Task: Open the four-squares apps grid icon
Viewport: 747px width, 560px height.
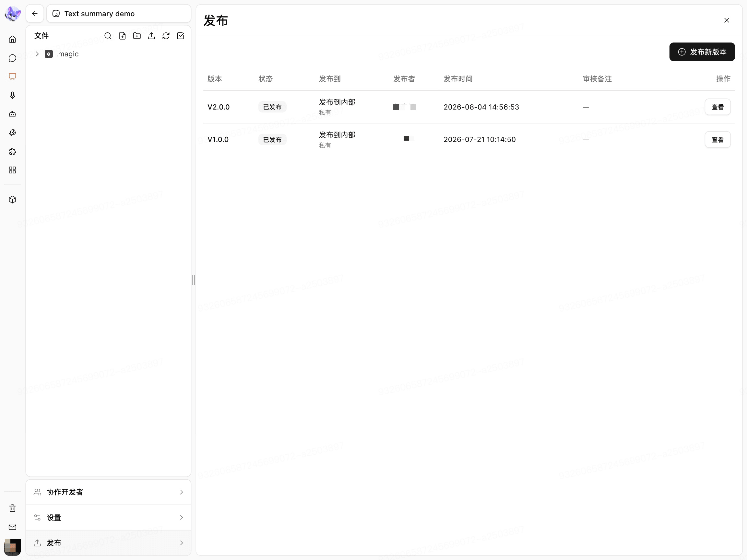Action: coord(13,170)
